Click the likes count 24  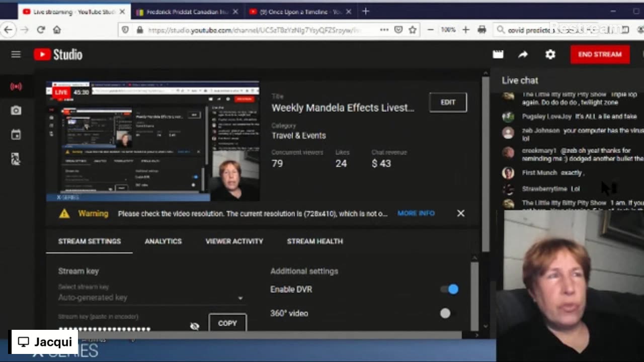[341, 163]
